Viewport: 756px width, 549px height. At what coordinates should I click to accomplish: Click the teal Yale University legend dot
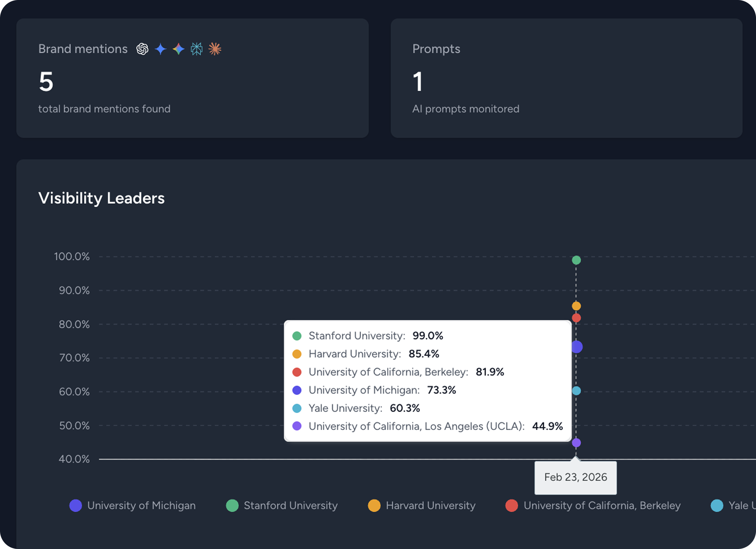click(x=716, y=506)
